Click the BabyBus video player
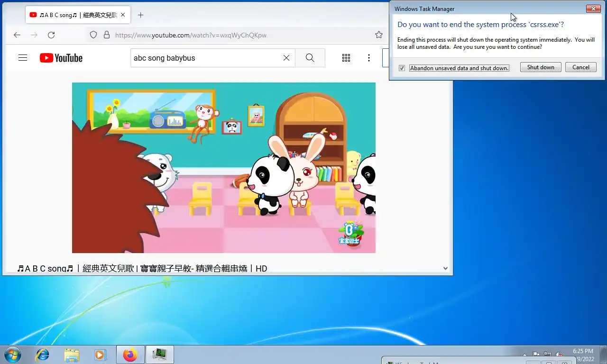The width and height of the screenshot is (607, 364). [224, 168]
